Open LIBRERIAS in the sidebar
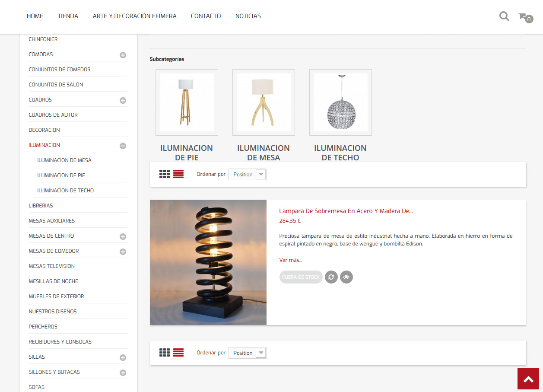This screenshot has height=392, width=543. pos(41,206)
